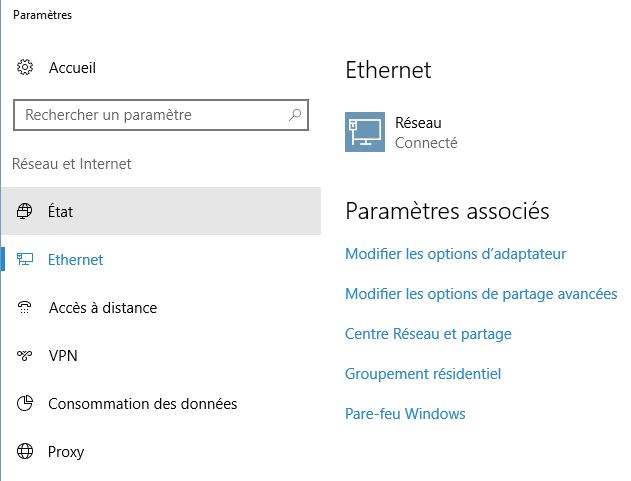Click the Proxy globe icon
Image resolution: width=631 pixels, height=481 pixels.
pos(25,452)
